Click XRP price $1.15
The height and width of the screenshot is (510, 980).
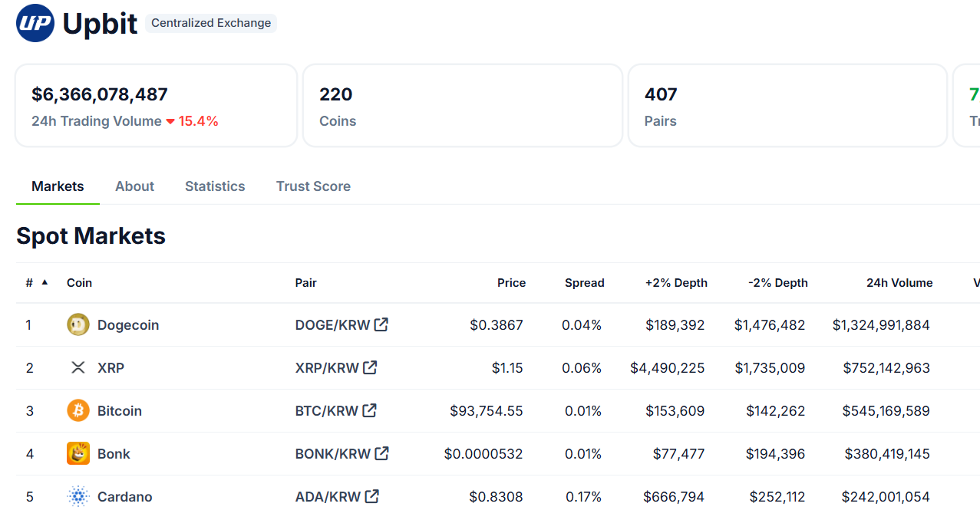point(507,368)
